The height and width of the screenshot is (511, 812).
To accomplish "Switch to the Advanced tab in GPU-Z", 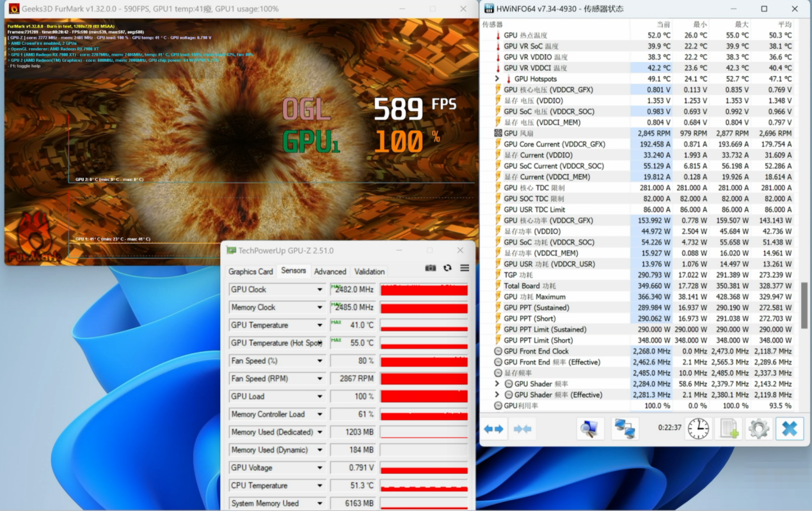I will (330, 271).
